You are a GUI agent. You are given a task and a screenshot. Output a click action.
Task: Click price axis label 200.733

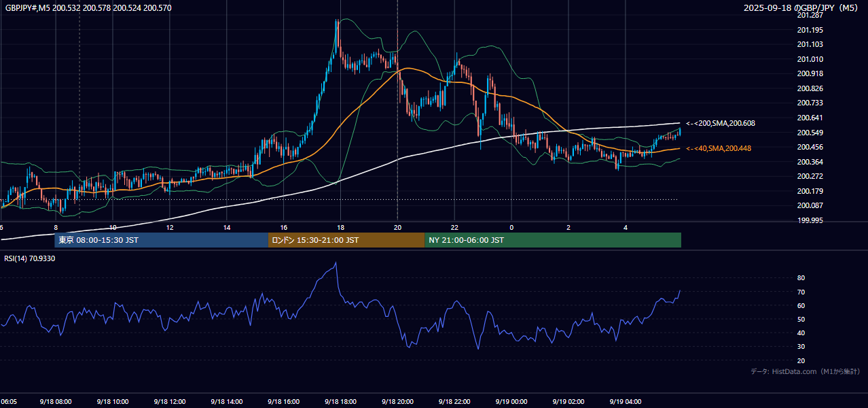pos(810,103)
